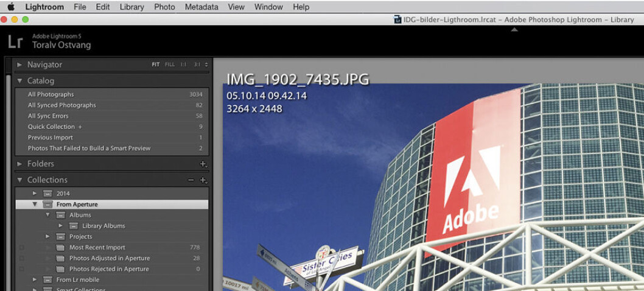Select All Photographs in Catalog
The image size is (644, 291).
point(112,94)
